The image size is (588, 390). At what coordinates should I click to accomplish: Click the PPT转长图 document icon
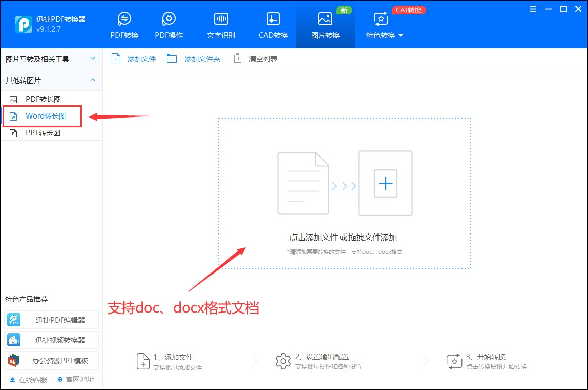[x=13, y=133]
